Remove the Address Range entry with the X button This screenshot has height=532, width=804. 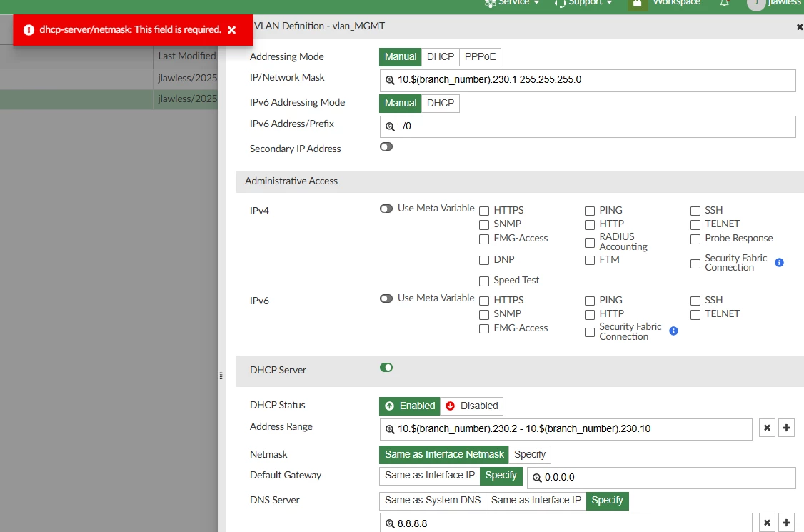(x=767, y=428)
